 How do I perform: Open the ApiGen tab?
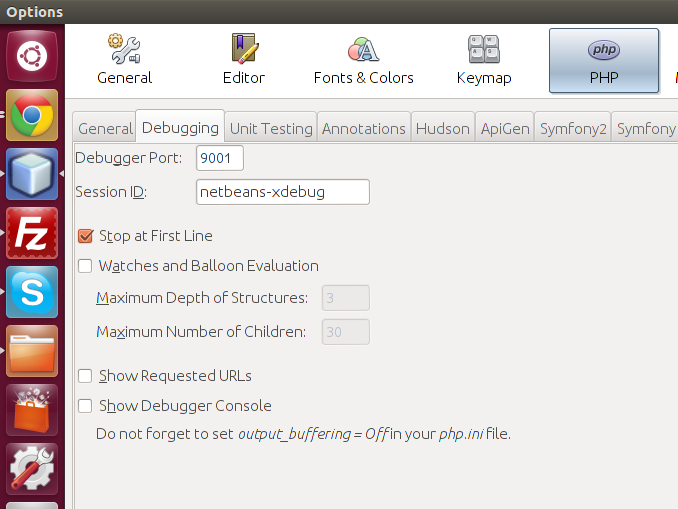pos(503,128)
